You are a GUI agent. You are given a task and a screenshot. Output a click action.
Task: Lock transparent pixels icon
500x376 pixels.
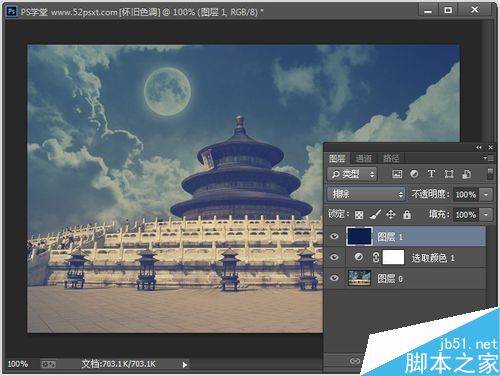pyautogui.click(x=359, y=215)
